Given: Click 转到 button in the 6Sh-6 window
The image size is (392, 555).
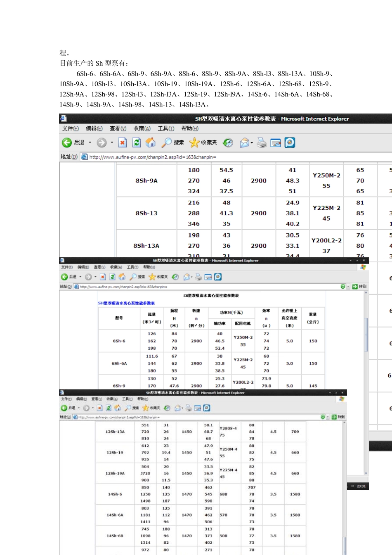Looking at the screenshot, I should [359, 286].
